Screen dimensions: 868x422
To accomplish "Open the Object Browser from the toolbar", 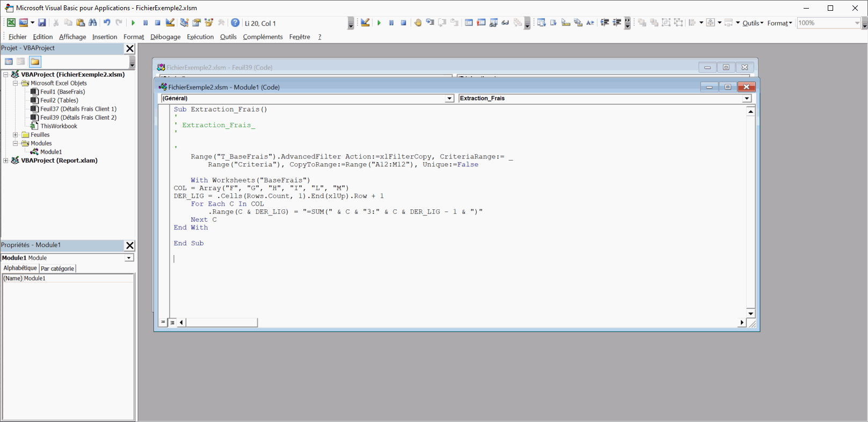I will tap(209, 23).
